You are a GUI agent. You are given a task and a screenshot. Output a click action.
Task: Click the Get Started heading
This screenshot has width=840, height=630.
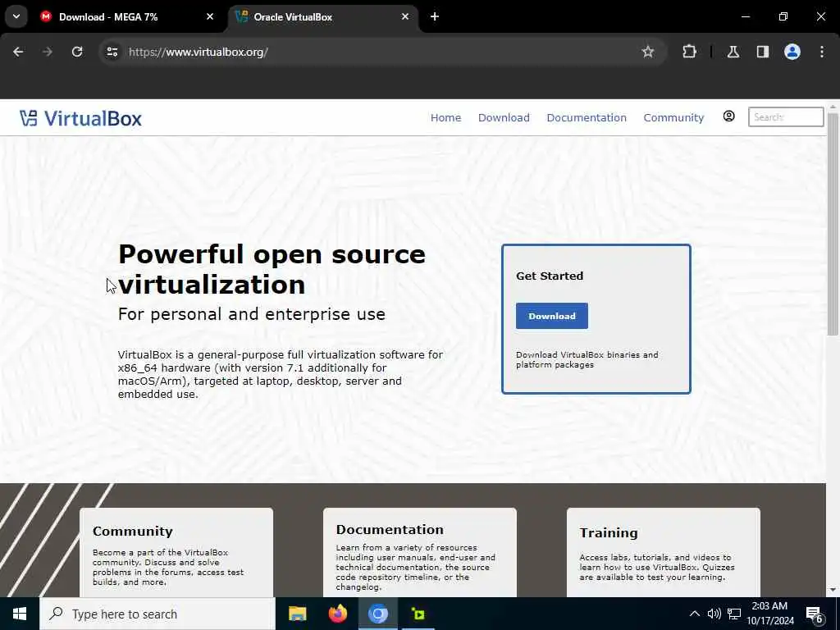[550, 276]
